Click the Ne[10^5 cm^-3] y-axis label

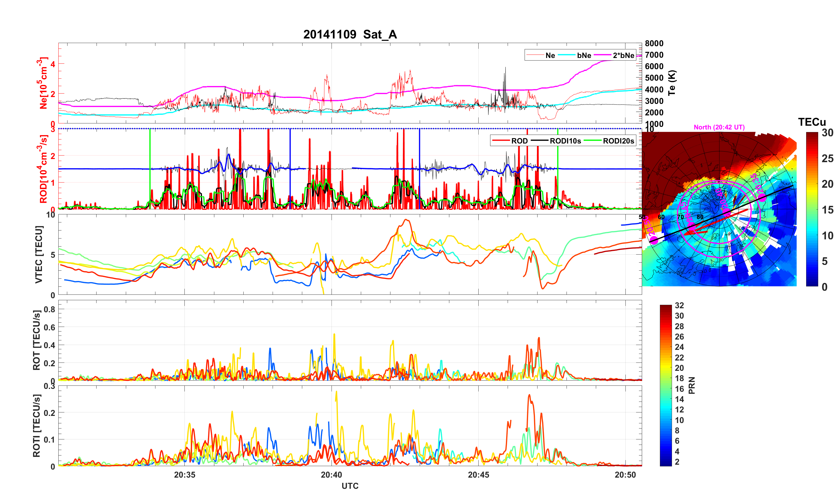tap(42, 83)
